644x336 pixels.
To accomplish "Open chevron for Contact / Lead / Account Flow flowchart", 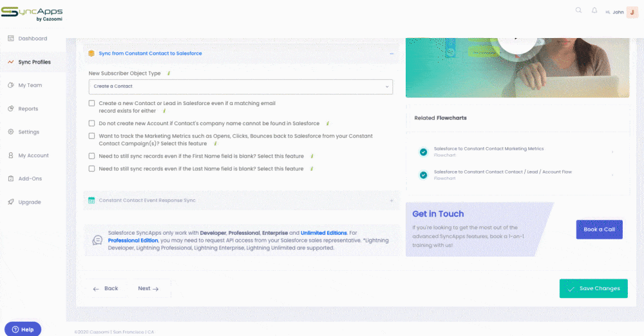I will click(x=612, y=175).
